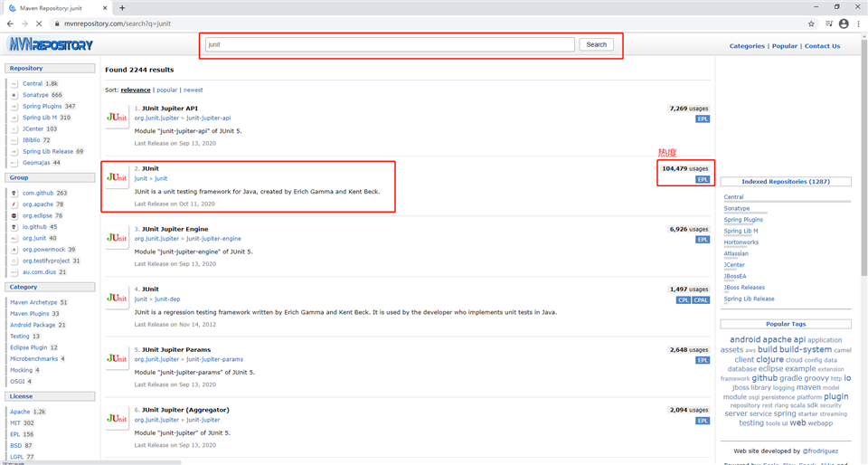Close the Maven Repository tab
The image size is (868, 465).
pos(105,8)
